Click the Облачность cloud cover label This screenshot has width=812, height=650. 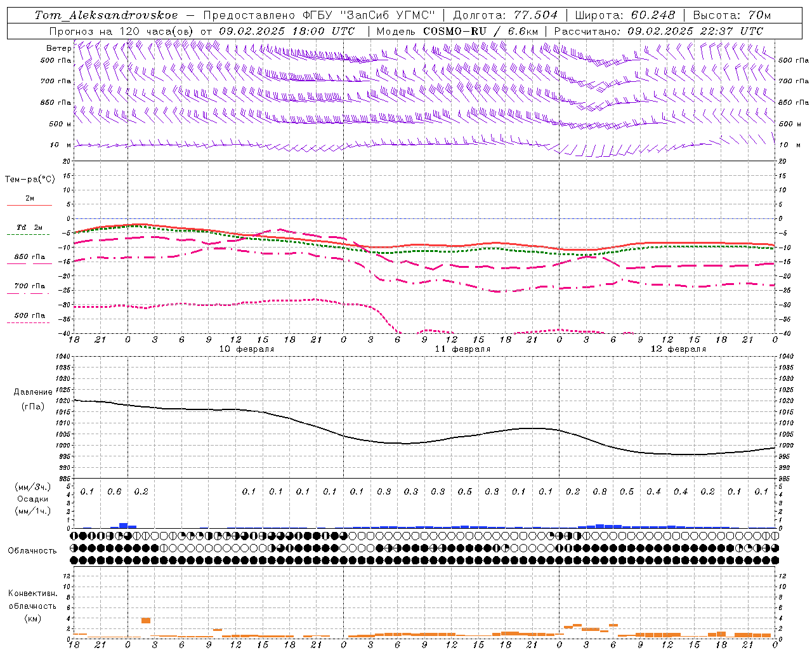(32, 550)
